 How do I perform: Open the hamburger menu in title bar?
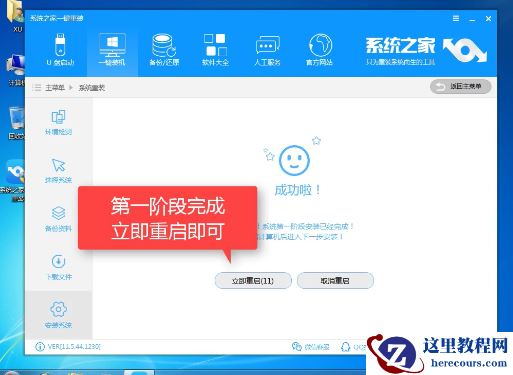click(x=456, y=18)
